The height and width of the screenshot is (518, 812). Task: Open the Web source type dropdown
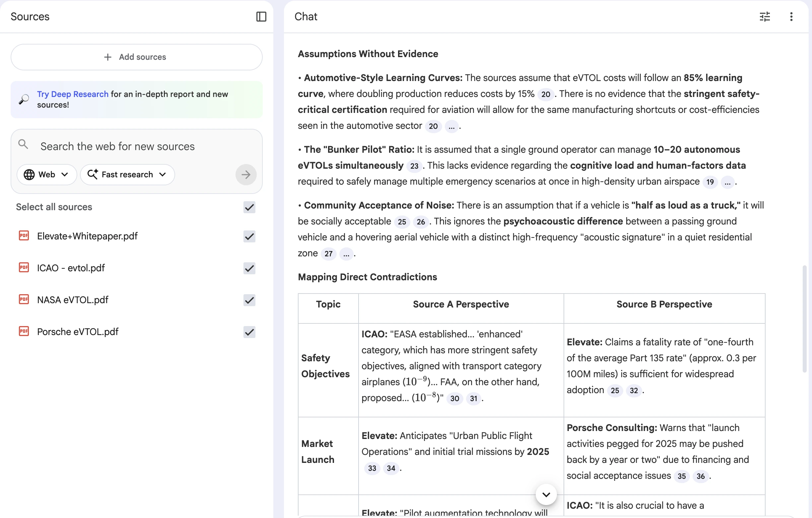46,174
